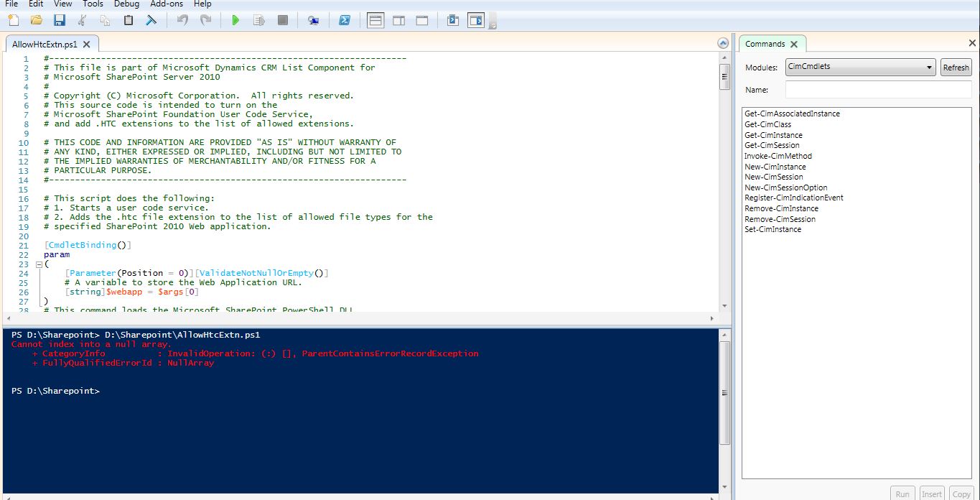This screenshot has height=500, width=980.
Task: Click console pane scroll down arrow
Action: (724, 489)
